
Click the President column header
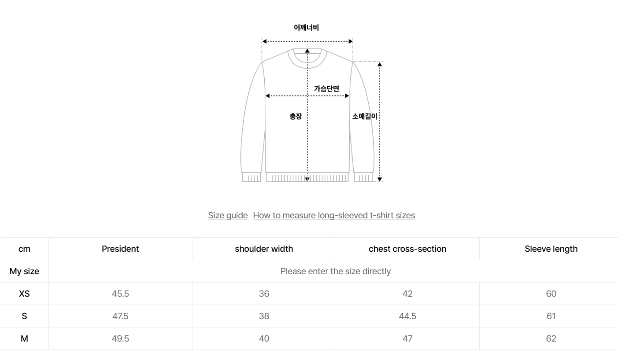click(120, 249)
